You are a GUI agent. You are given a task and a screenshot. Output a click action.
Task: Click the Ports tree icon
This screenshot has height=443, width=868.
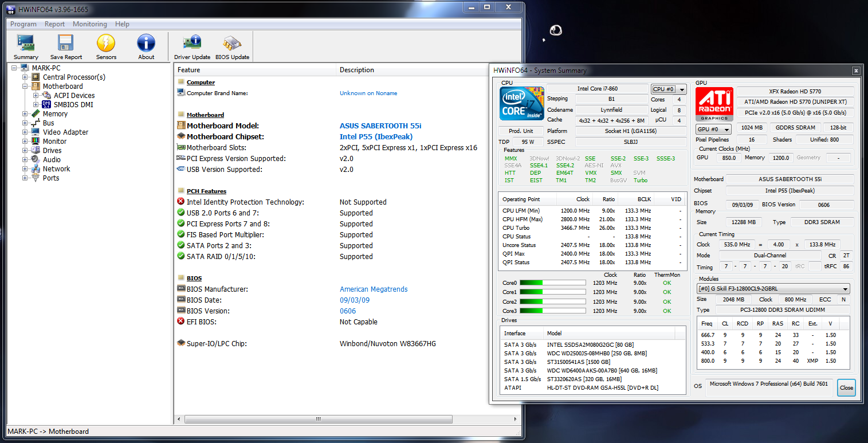[x=36, y=178]
